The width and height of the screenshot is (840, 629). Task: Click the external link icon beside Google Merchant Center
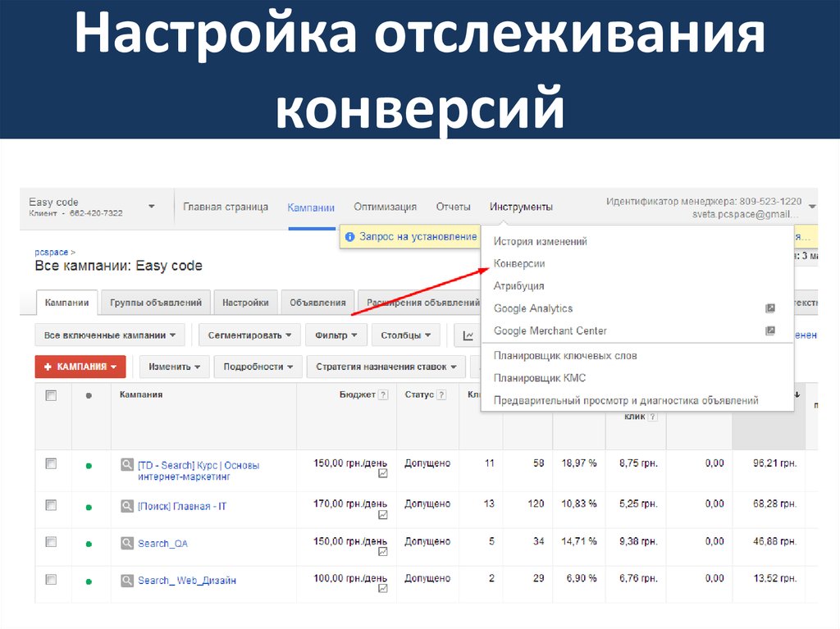tap(769, 330)
